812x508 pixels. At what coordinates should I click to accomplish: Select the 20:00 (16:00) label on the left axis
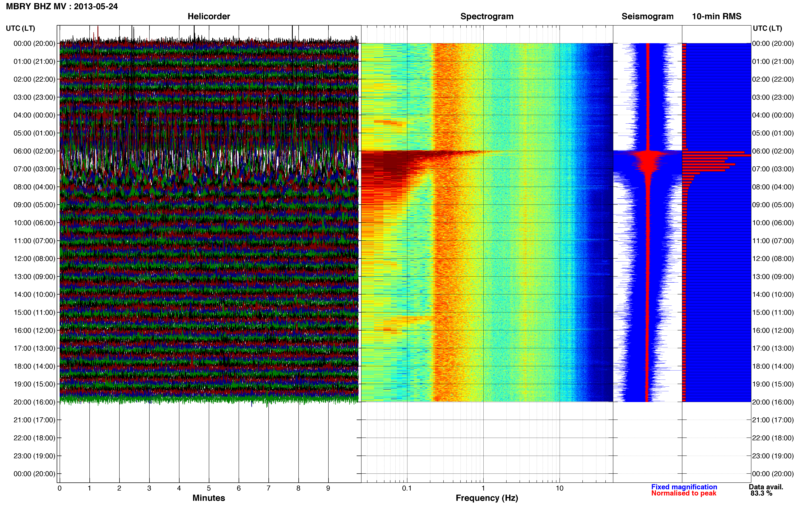(34, 402)
